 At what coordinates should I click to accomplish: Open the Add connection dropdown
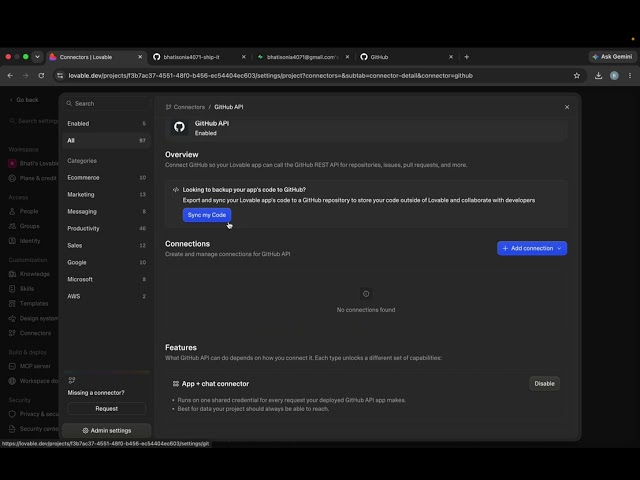(531, 248)
